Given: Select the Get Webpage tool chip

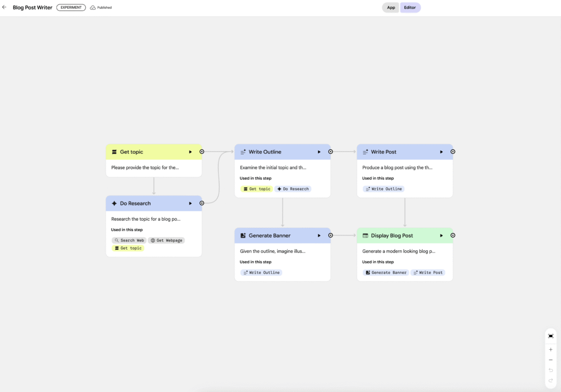Looking at the screenshot, I should (x=167, y=240).
